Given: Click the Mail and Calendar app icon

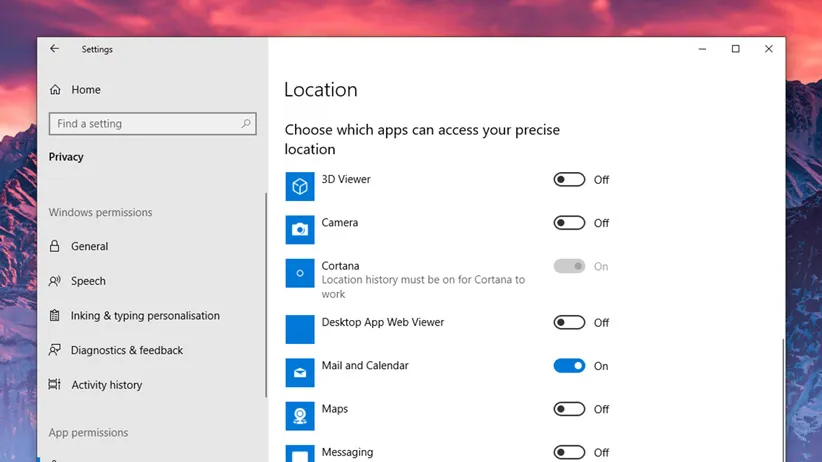Looking at the screenshot, I should pos(300,372).
